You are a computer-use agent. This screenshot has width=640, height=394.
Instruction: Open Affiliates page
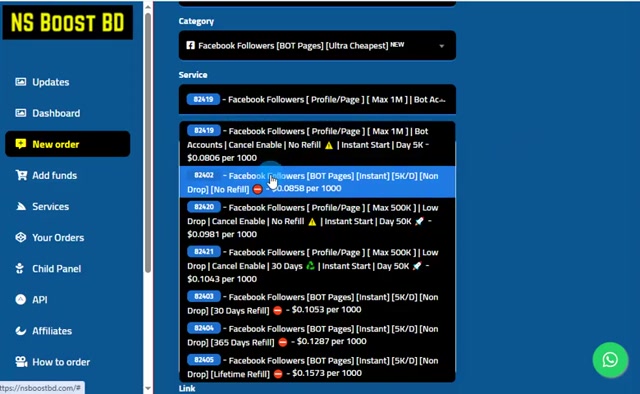[x=52, y=331]
